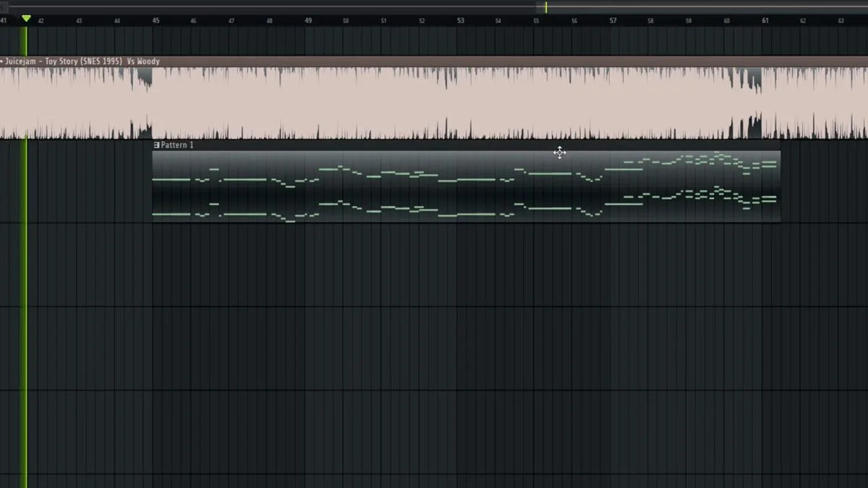Click bar number 59 on the ruler

coord(689,21)
